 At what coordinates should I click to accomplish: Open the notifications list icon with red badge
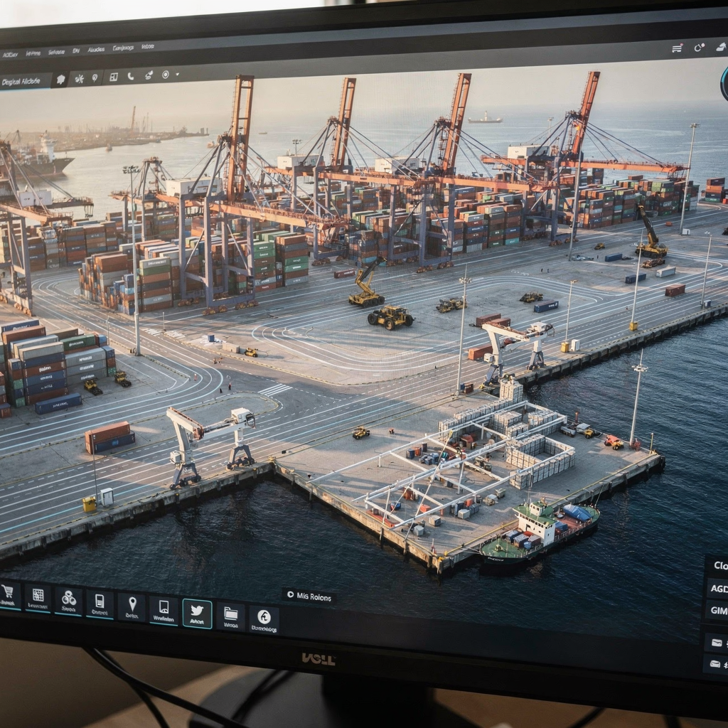pos(676,48)
